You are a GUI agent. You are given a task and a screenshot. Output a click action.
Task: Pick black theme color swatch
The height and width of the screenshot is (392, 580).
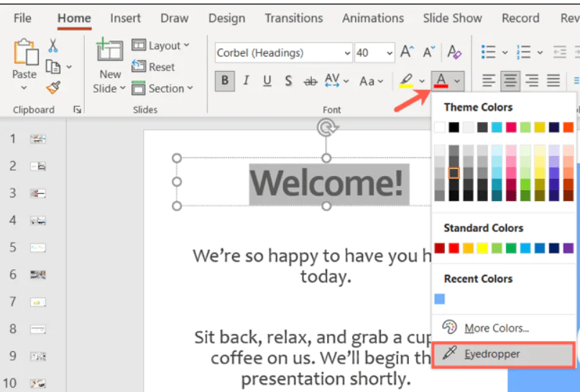click(454, 128)
